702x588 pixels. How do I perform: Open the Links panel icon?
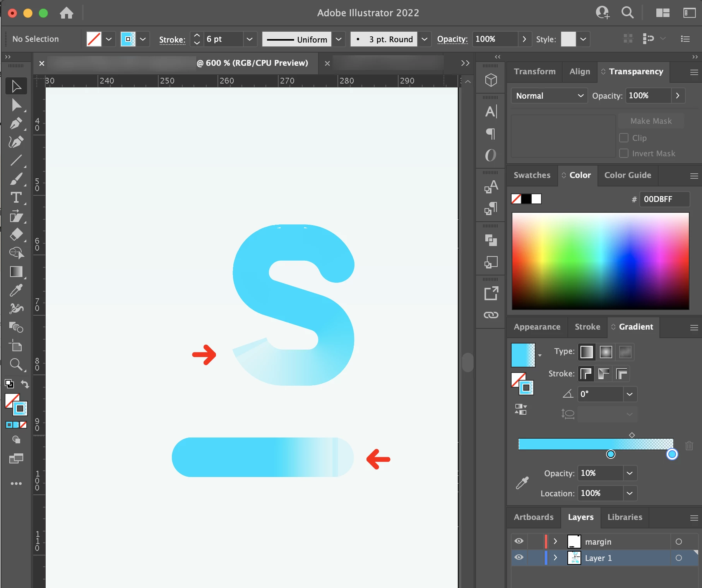[491, 315]
